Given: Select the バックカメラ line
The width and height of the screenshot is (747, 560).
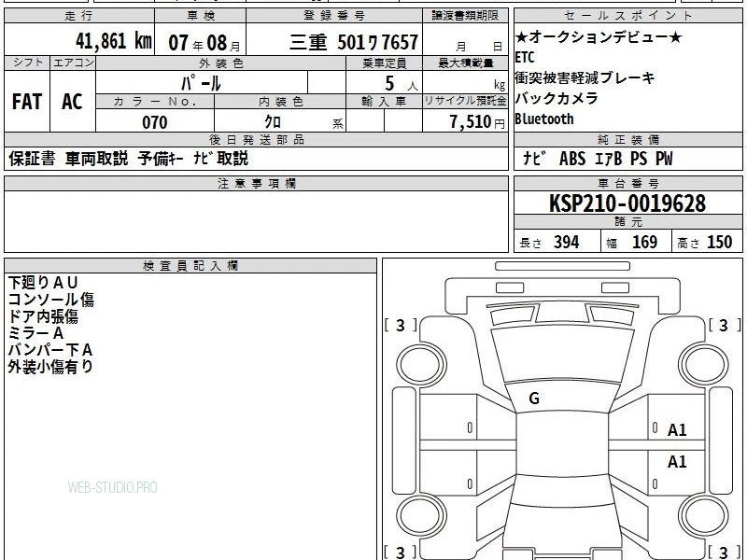Looking at the screenshot, I should click(x=557, y=98).
